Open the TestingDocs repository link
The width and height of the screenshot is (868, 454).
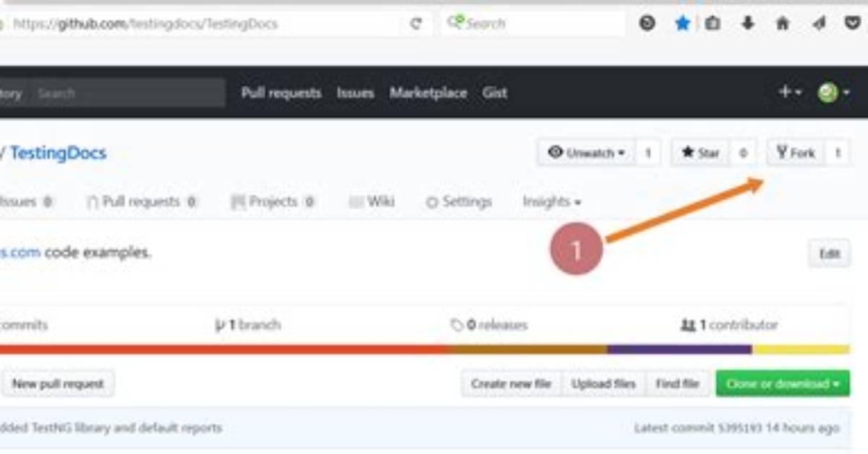pos(58,153)
